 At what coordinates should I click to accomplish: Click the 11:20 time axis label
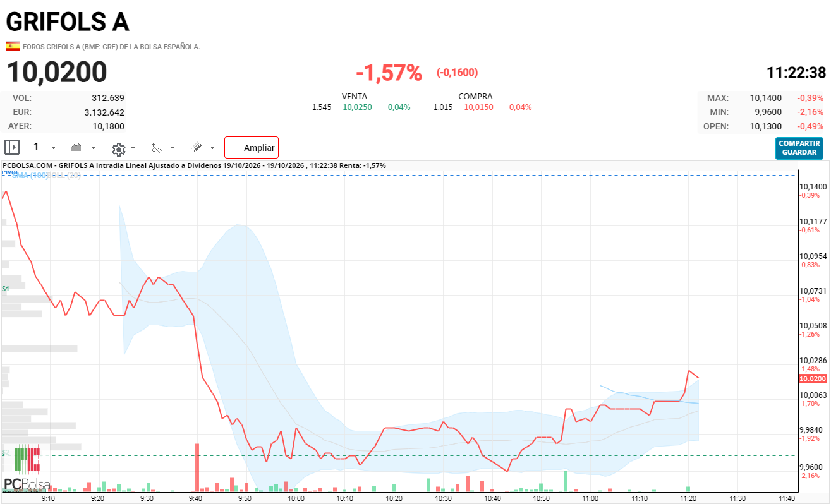[689, 498]
